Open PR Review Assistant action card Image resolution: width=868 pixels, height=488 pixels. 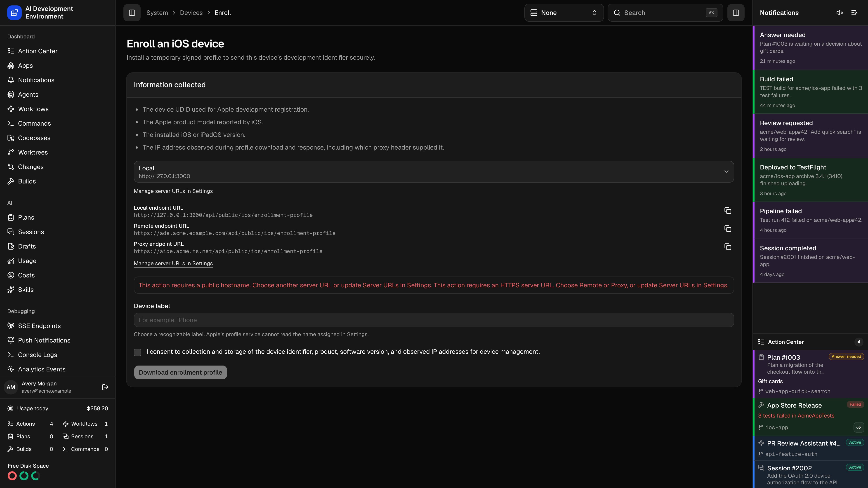[810, 448]
